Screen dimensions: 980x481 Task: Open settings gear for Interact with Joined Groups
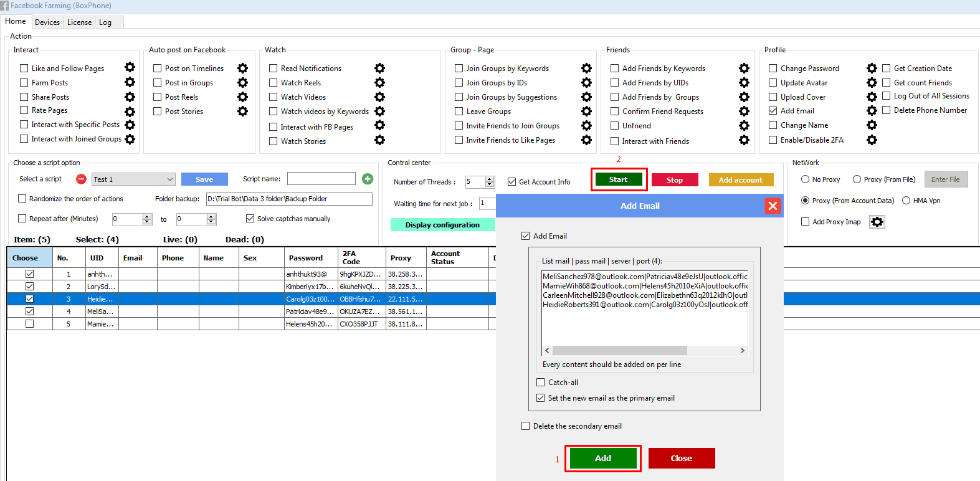coord(130,139)
